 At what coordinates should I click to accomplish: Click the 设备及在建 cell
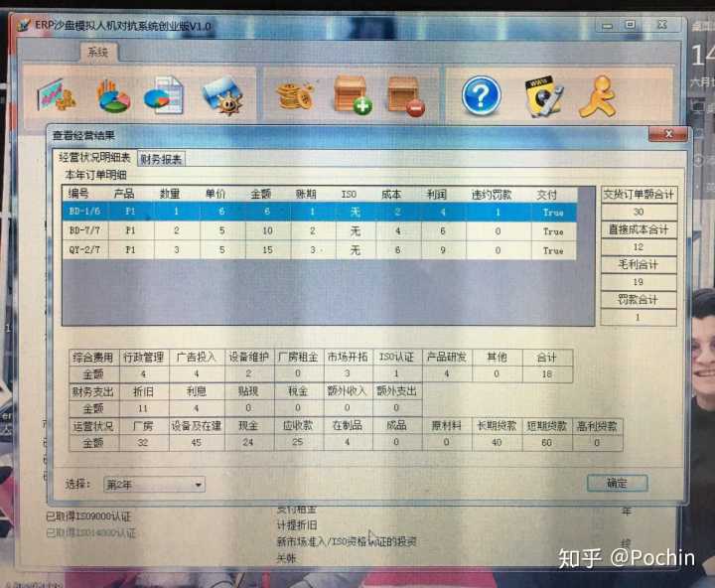pyautogui.click(x=196, y=426)
